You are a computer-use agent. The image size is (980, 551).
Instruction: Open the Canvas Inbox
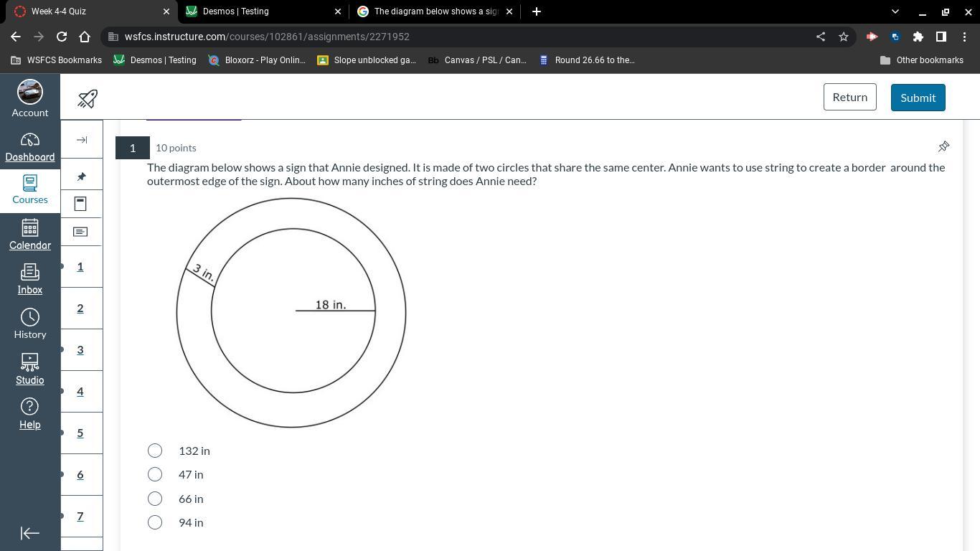point(30,279)
